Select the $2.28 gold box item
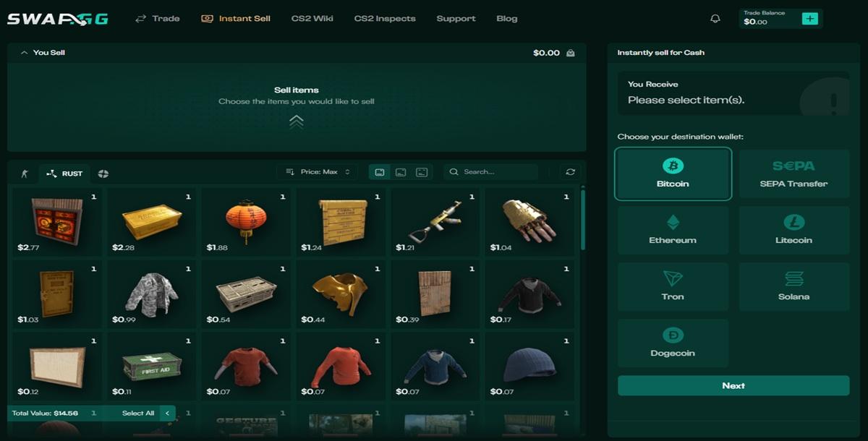Screen dimensions: 868x441 152,222
